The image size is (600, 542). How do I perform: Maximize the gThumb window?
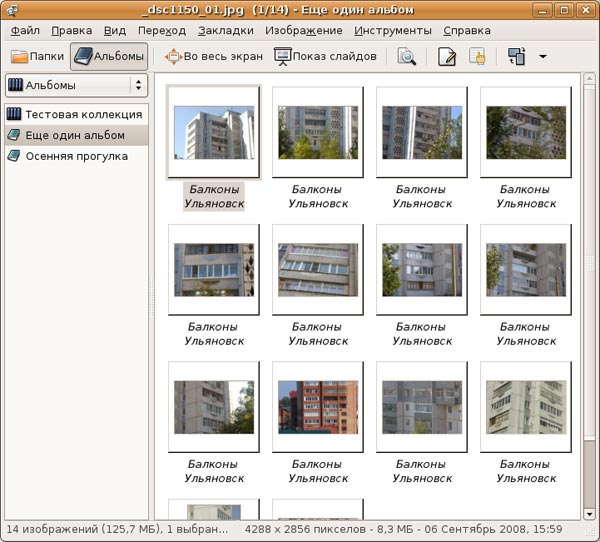click(x=564, y=10)
